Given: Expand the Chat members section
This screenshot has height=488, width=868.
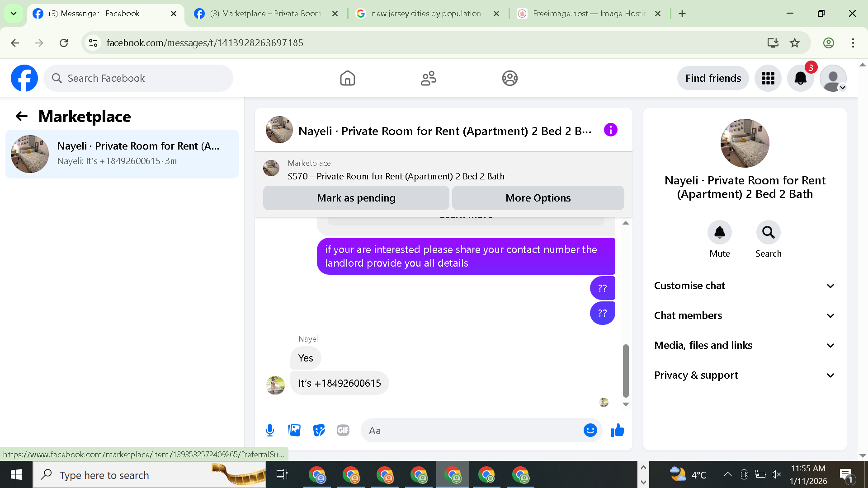Looking at the screenshot, I should pyautogui.click(x=745, y=316).
